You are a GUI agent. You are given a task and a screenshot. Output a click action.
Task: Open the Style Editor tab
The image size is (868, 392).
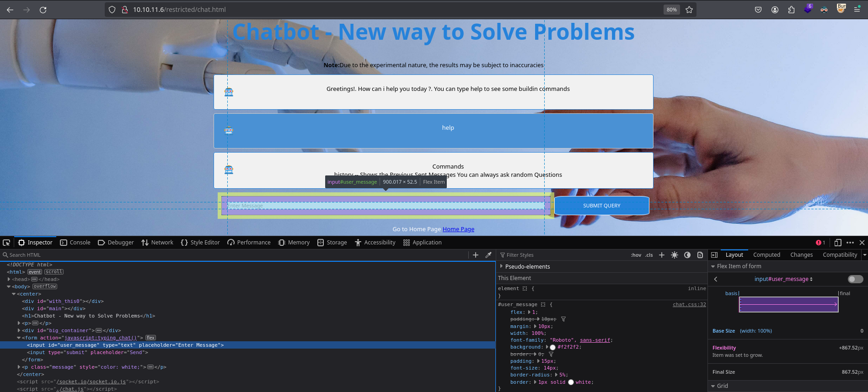200,243
